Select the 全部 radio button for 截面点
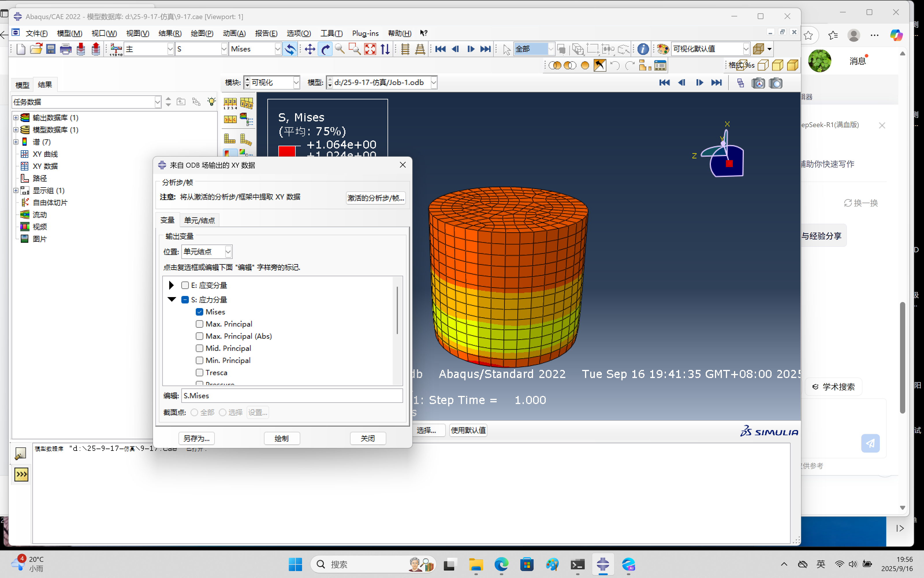 tap(194, 412)
